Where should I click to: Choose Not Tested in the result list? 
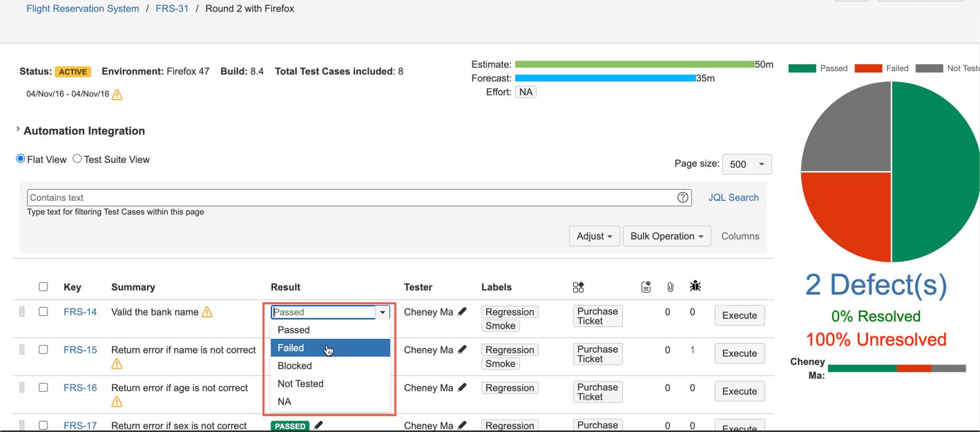coord(330,384)
